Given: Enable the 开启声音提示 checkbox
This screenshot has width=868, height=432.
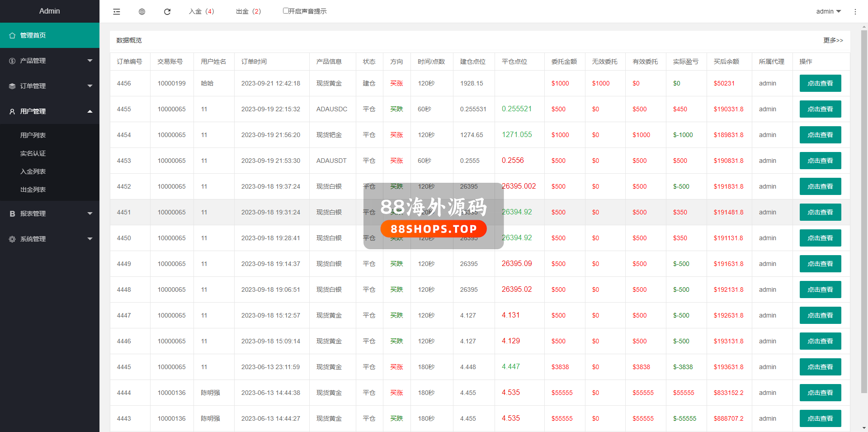Looking at the screenshot, I should point(286,11).
